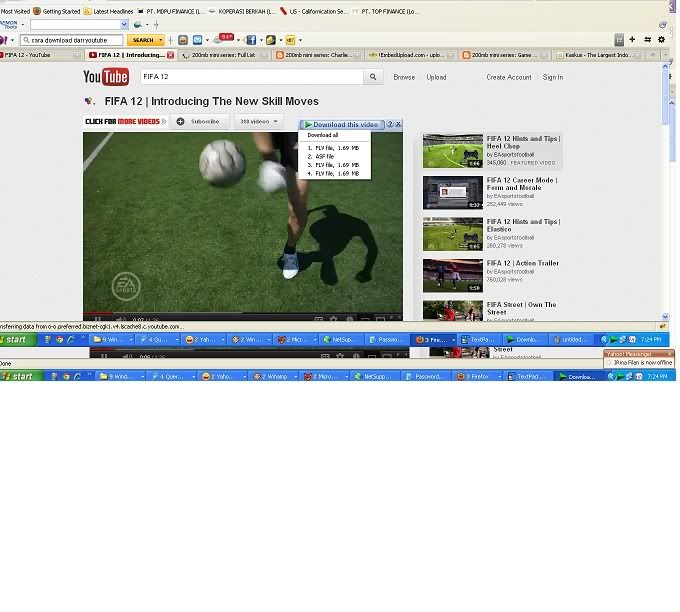The height and width of the screenshot is (612, 680).
Task: Close the Download this video bar
Action: click(x=398, y=124)
